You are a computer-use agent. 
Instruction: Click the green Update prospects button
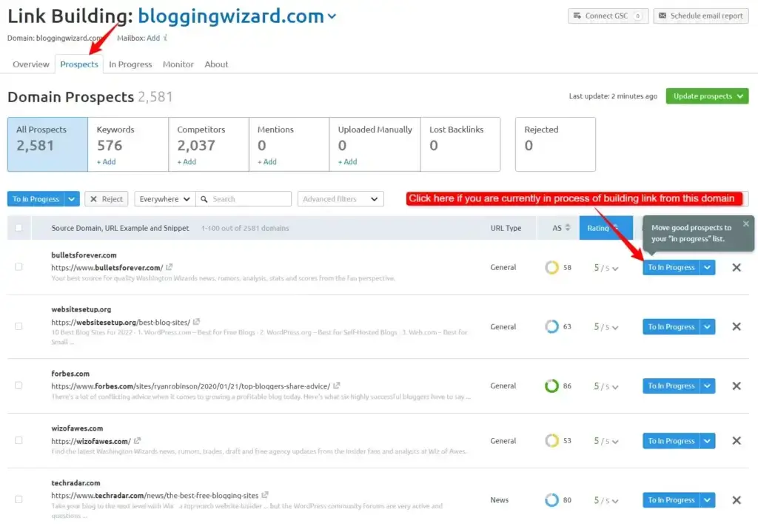tap(706, 96)
